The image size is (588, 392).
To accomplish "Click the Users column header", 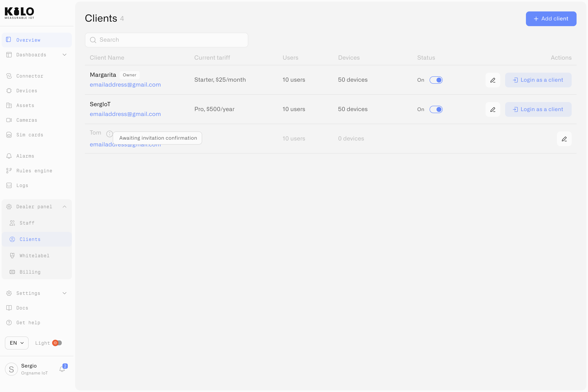I will pos(290,58).
